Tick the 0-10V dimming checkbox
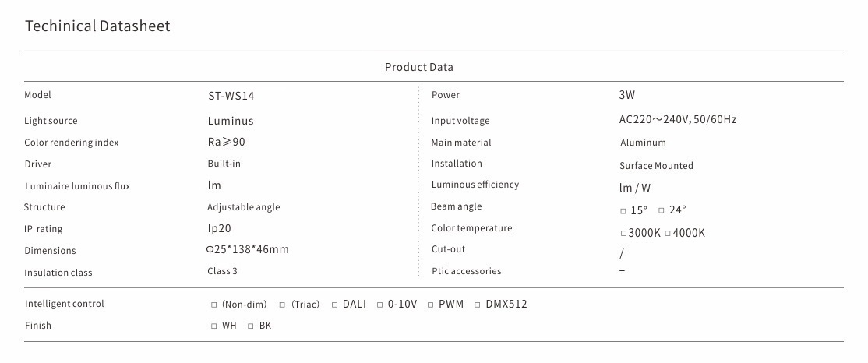 380,305
